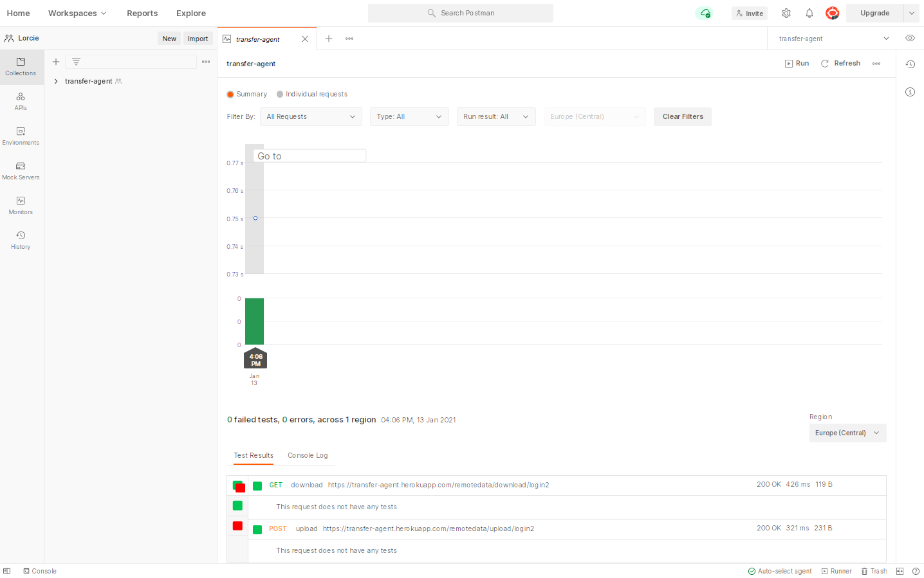Screen dimensions: 924x578
Task: Click the 4:06 PM timeline marker
Action: click(256, 359)
